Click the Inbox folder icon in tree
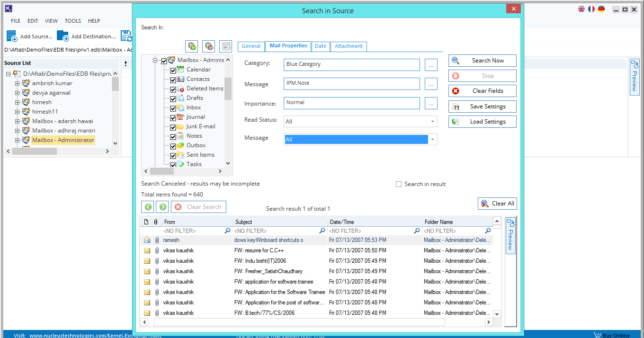644x338 pixels. (180, 107)
